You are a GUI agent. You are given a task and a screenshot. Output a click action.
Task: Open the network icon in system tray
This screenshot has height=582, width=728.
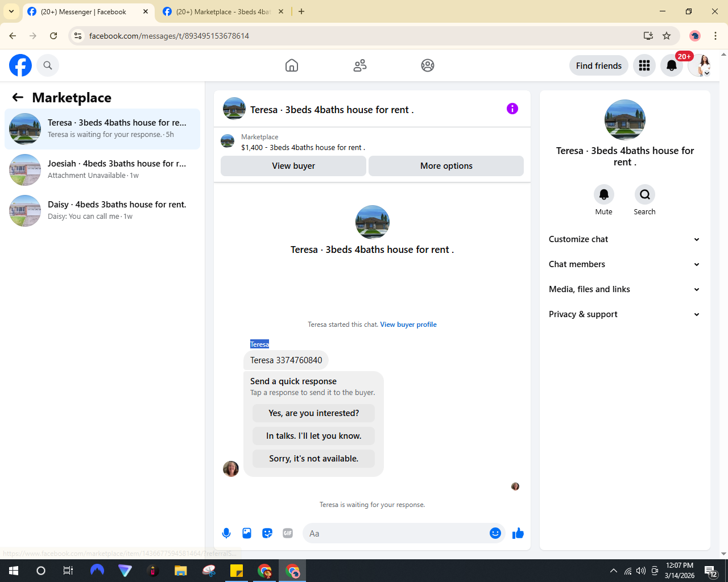coord(628,571)
